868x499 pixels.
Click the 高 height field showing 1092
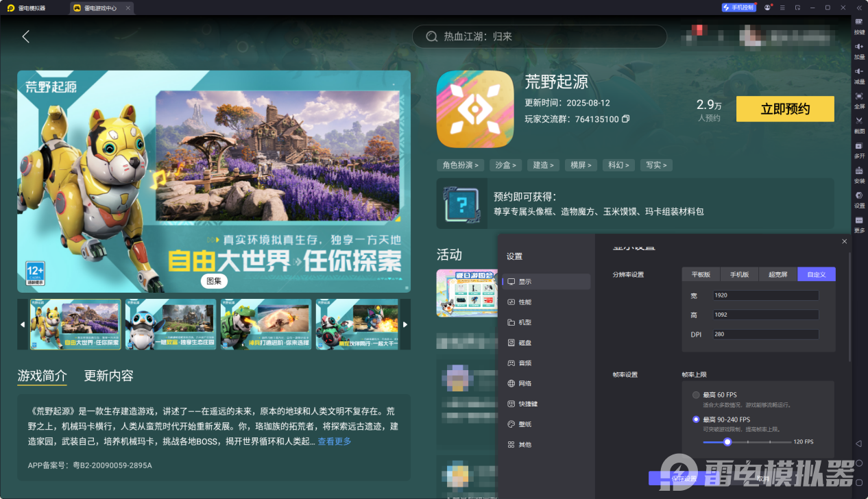766,315
